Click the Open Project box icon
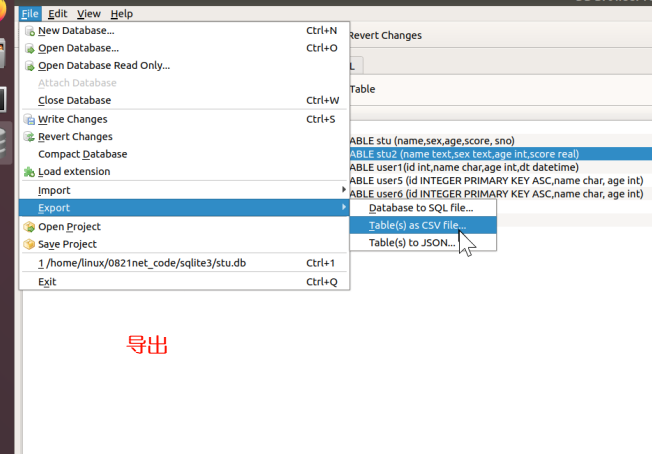The height and width of the screenshot is (454, 652). click(30, 227)
